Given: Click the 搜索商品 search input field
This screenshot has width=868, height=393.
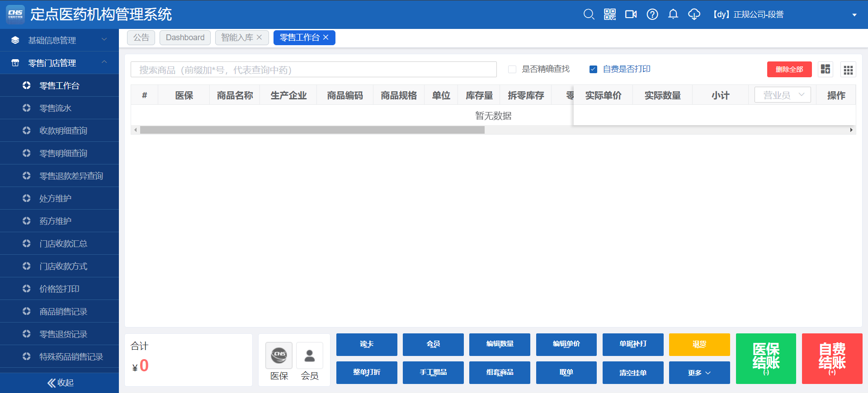Looking at the screenshot, I should (314, 70).
